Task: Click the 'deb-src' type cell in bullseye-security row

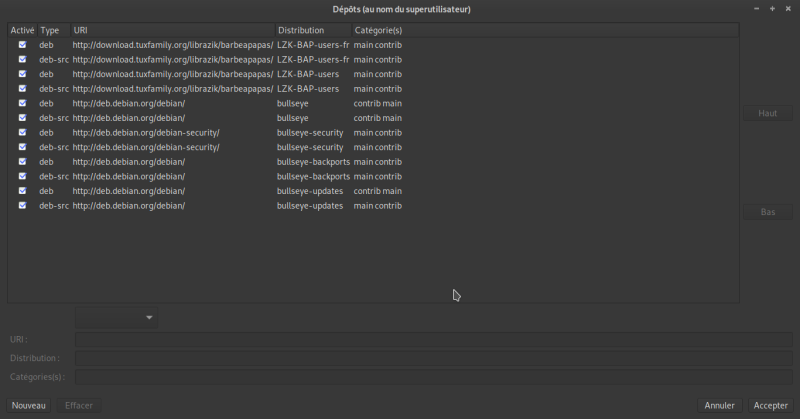Action: pyautogui.click(x=54, y=147)
